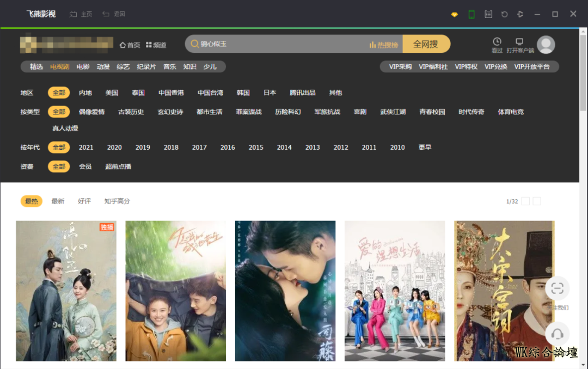The width and height of the screenshot is (588, 369).
Task: Select the 电视剧 category
Action: pos(60,67)
